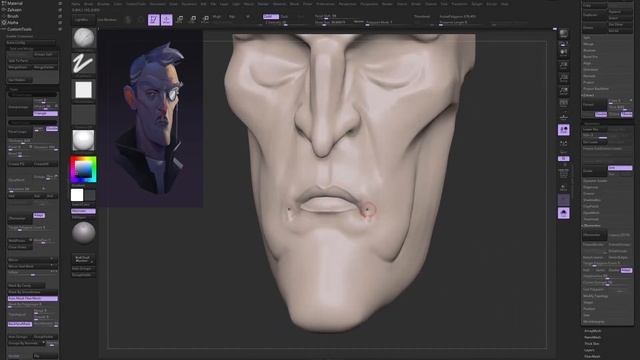
Task: Expand the FiberMesh subpalette
Action: (592, 356)
